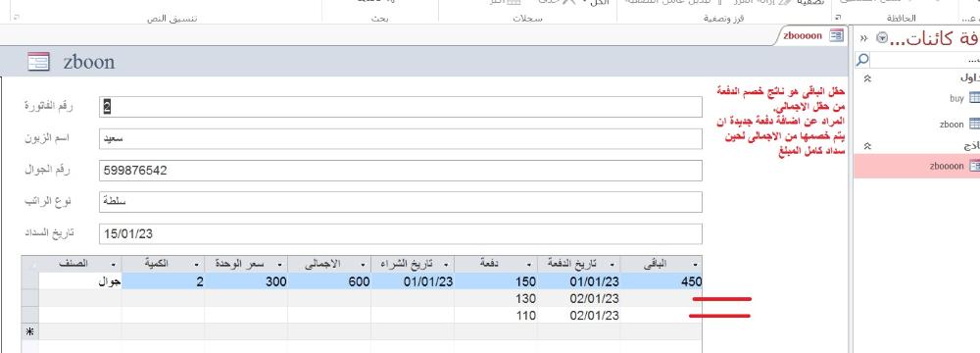Open the navigation pane category dropdown menu
Viewport: 980px width, 353px height.
[x=882, y=38]
